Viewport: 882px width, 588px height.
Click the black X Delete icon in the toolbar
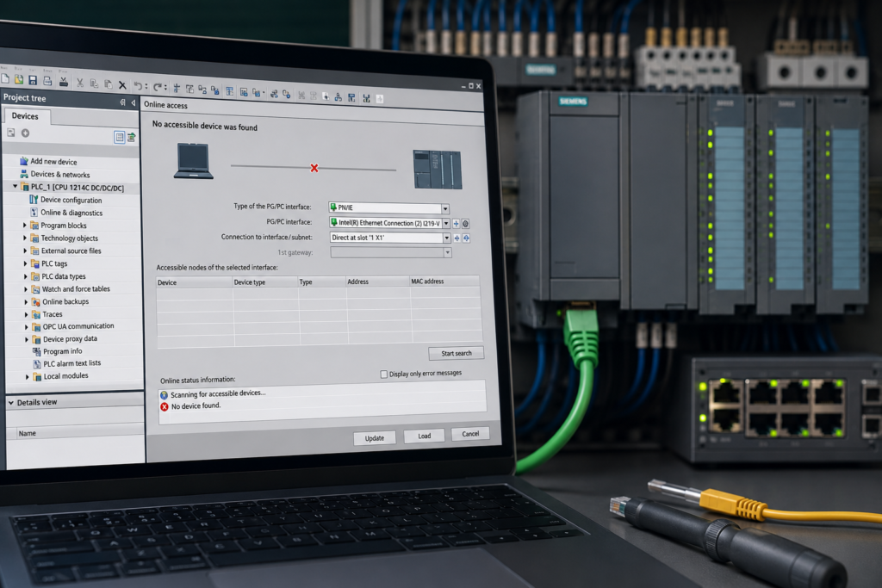point(122,85)
